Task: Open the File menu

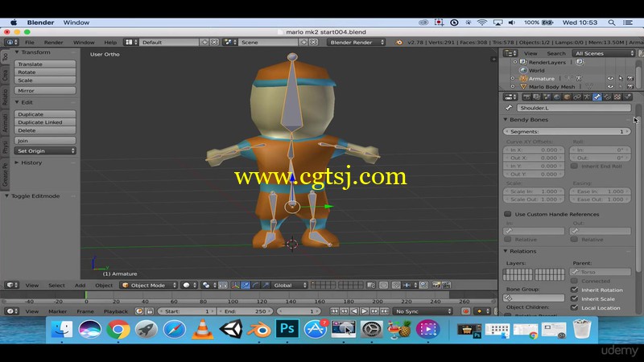Action: pos(30,43)
